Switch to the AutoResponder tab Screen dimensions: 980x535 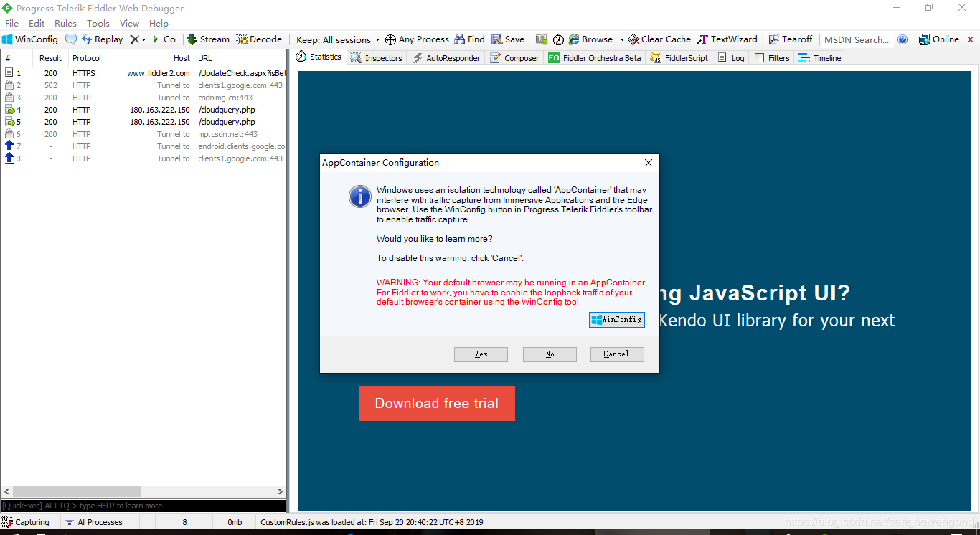click(x=446, y=58)
